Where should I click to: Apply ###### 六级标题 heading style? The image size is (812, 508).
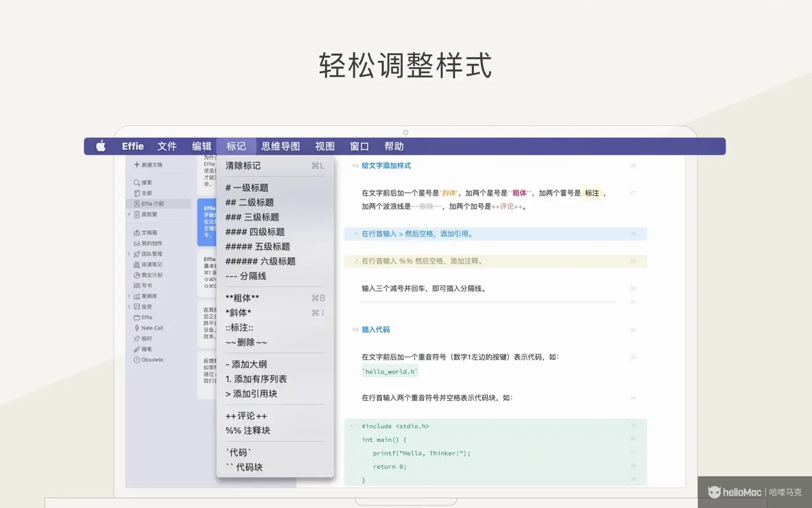coord(275,261)
